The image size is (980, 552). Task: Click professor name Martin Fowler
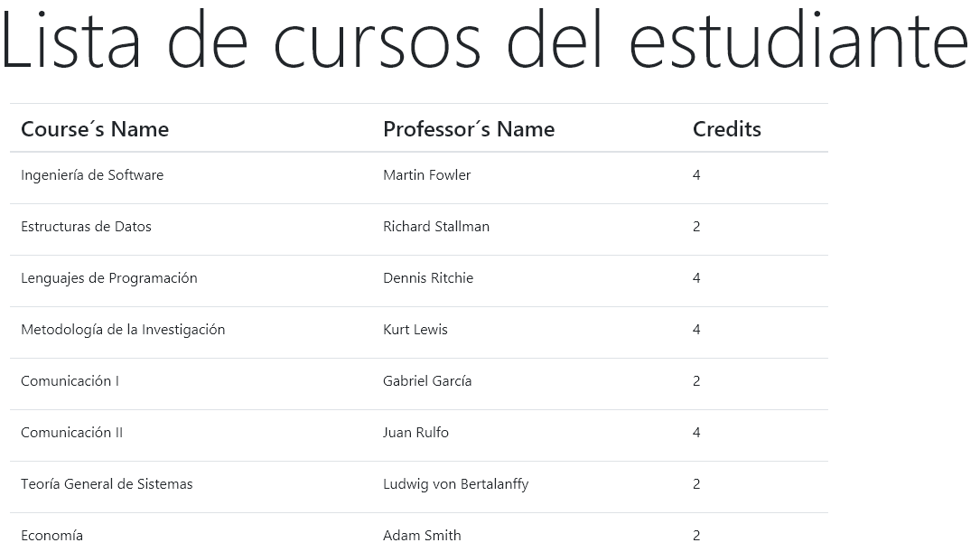(x=426, y=175)
